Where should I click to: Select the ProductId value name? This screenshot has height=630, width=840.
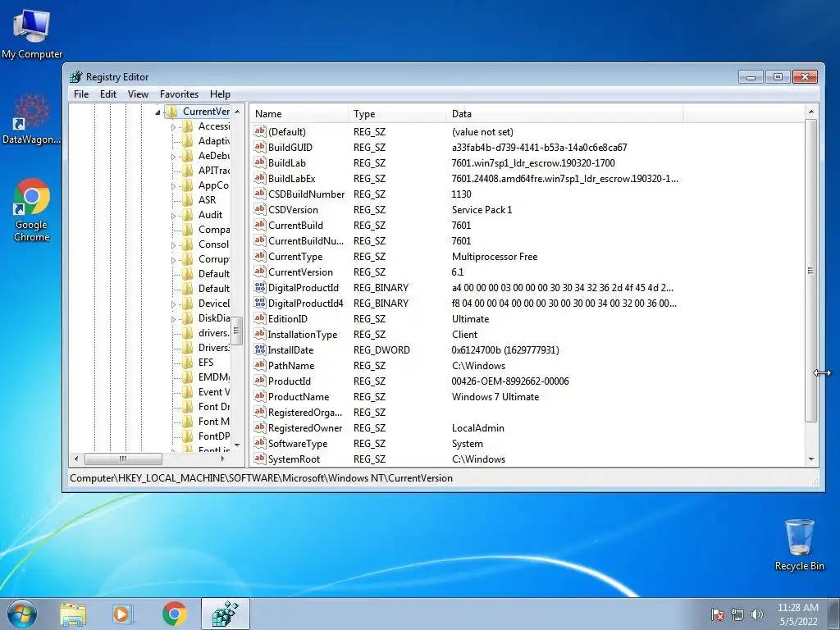point(290,381)
